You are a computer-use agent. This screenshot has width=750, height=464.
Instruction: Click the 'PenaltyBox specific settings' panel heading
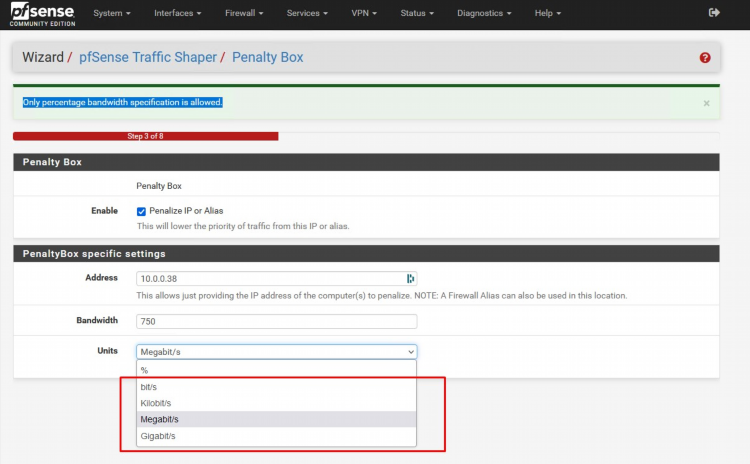point(366,254)
